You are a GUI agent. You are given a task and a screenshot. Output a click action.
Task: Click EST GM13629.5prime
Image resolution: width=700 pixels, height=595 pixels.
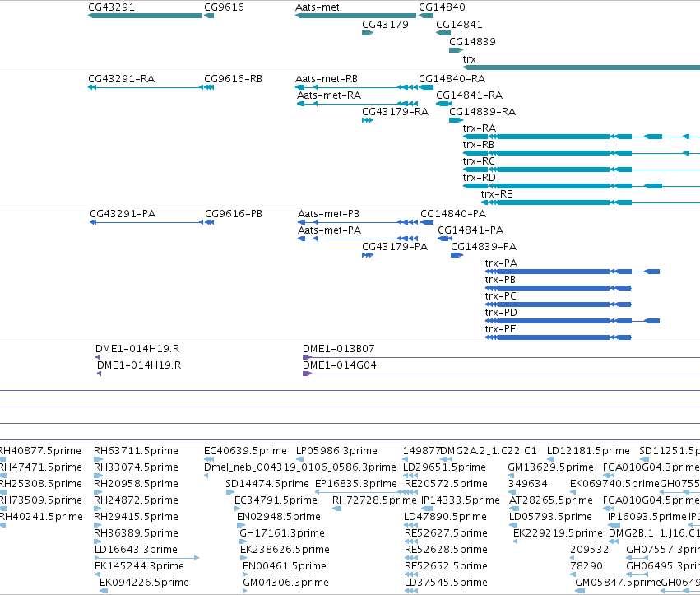pos(550,468)
